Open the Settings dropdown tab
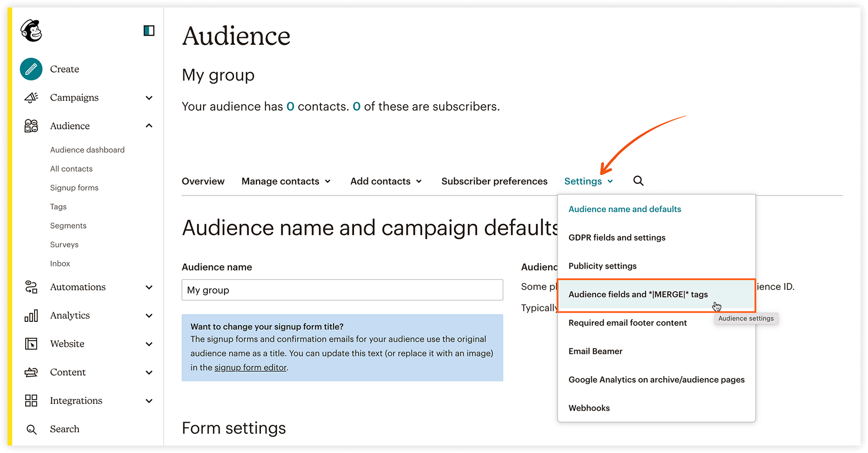This screenshot has height=453, width=868. coord(589,181)
